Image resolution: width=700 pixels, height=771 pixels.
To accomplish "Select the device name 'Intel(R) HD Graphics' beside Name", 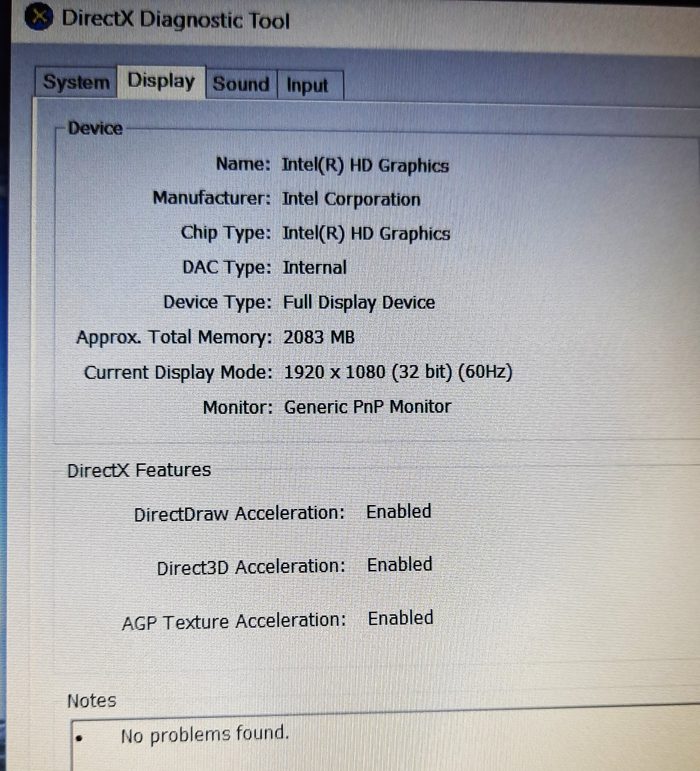I will (x=365, y=166).
